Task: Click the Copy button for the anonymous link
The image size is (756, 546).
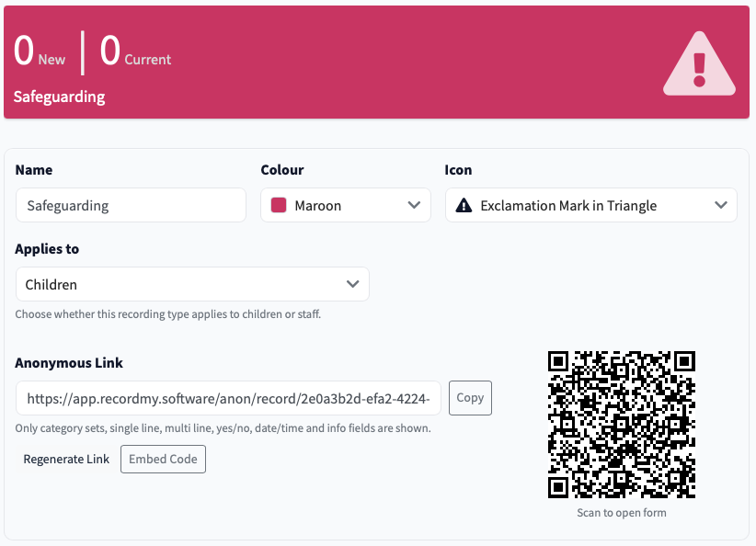Action: click(x=469, y=398)
